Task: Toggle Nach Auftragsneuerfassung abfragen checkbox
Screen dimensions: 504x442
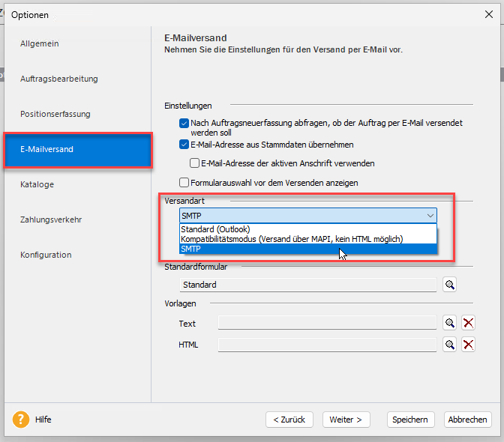Action: coord(184,123)
